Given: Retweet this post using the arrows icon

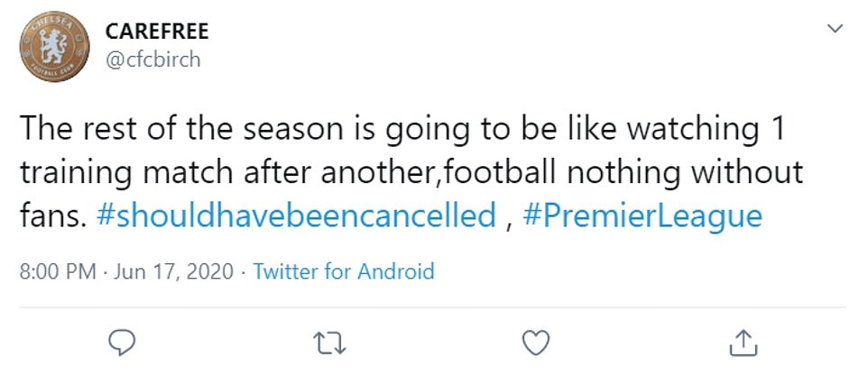Looking at the screenshot, I should click(x=329, y=343).
